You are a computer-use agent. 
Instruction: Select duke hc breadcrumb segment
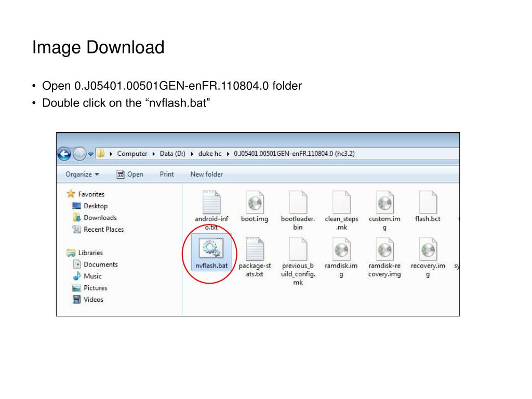coord(210,154)
